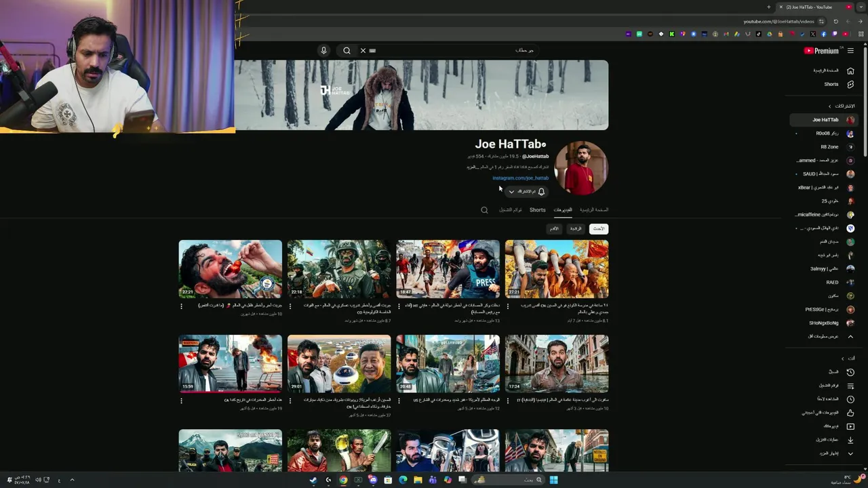Open PrEStIGe subscription in sidebar

point(823,309)
